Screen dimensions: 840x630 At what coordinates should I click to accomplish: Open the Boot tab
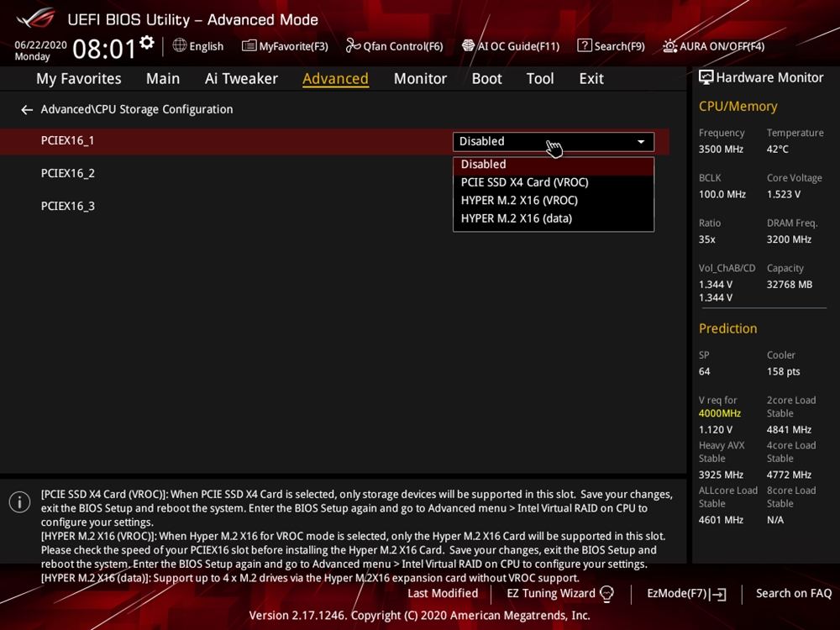coord(486,79)
